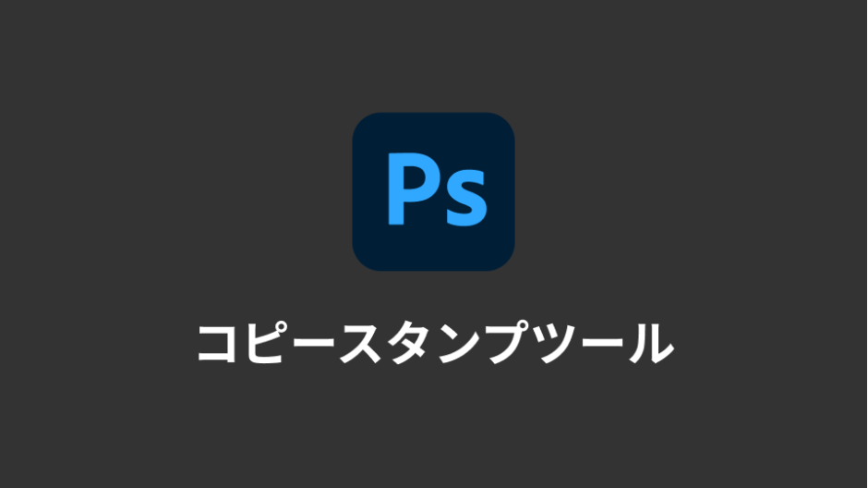Click the タ character in the title

410,343
